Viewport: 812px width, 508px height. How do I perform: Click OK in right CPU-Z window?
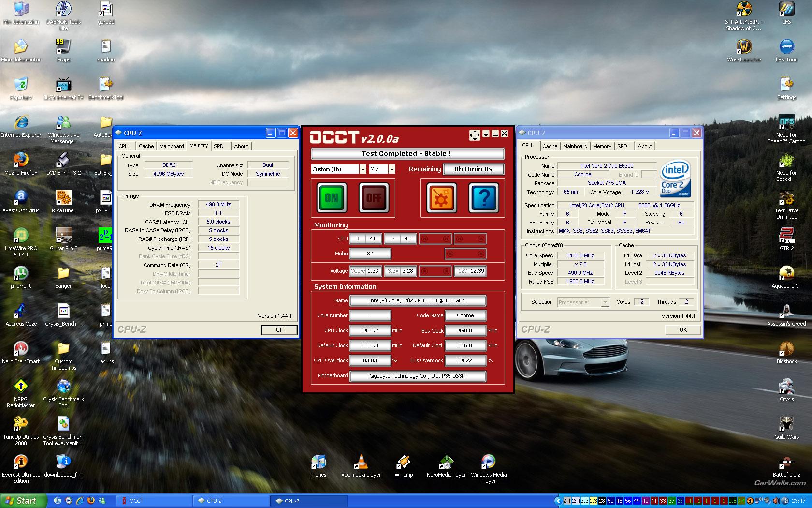(x=683, y=329)
